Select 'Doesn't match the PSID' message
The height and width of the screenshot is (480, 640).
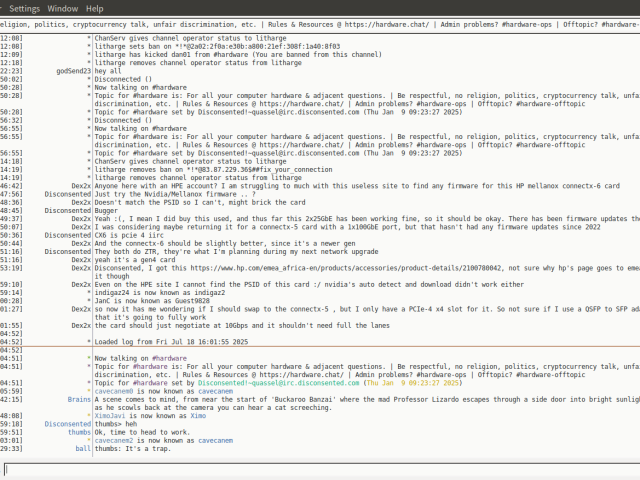(200, 202)
